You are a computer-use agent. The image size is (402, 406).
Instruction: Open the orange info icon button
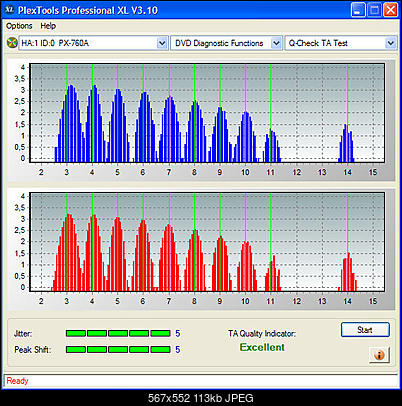click(379, 355)
